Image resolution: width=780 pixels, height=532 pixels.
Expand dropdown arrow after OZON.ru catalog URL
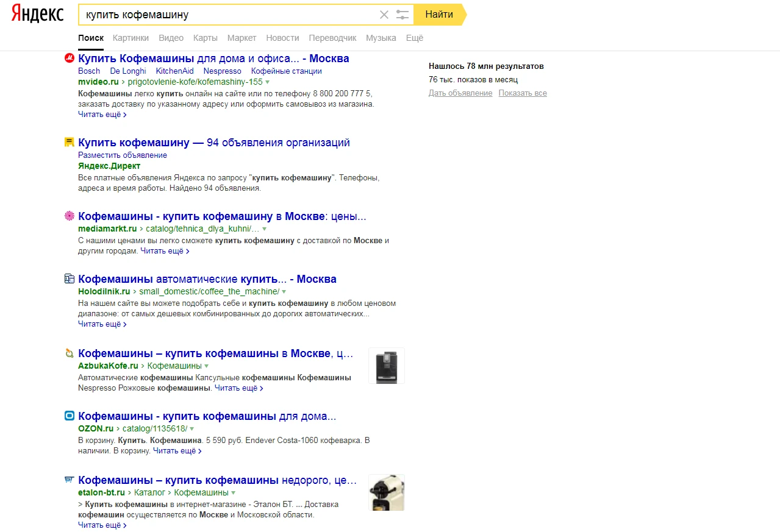(x=191, y=429)
